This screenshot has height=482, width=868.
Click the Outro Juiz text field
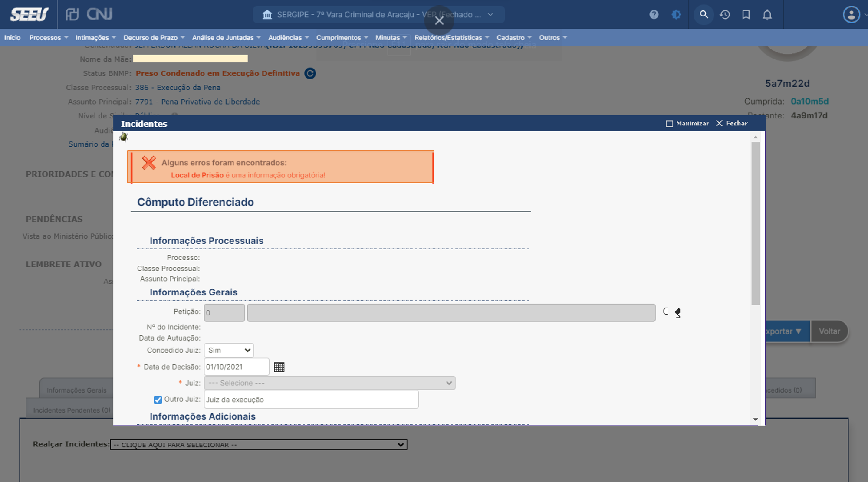(x=311, y=400)
